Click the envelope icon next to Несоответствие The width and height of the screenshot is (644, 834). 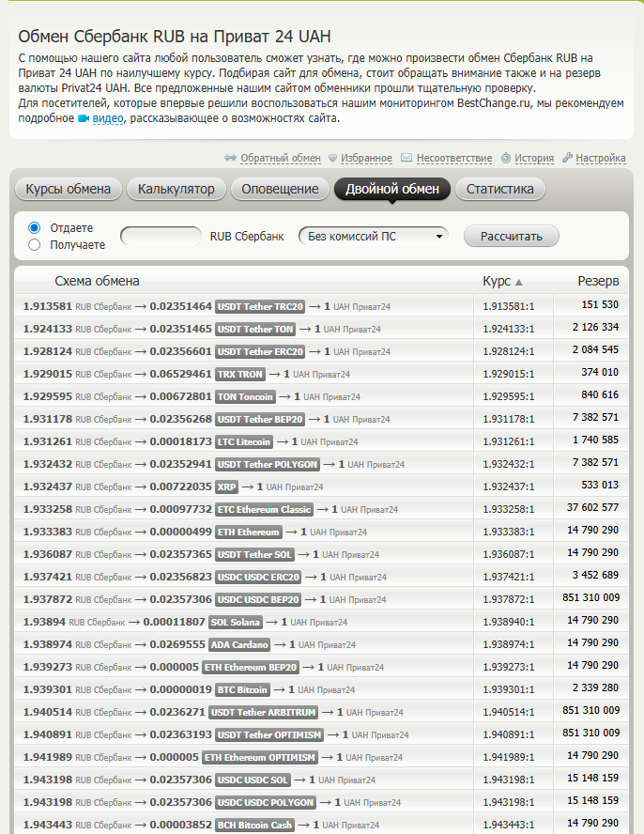point(406,158)
